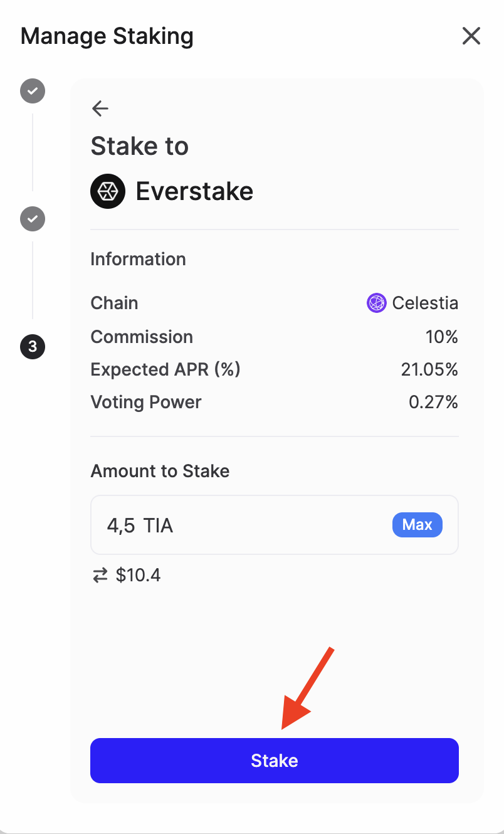Click the Stake button

tap(274, 760)
